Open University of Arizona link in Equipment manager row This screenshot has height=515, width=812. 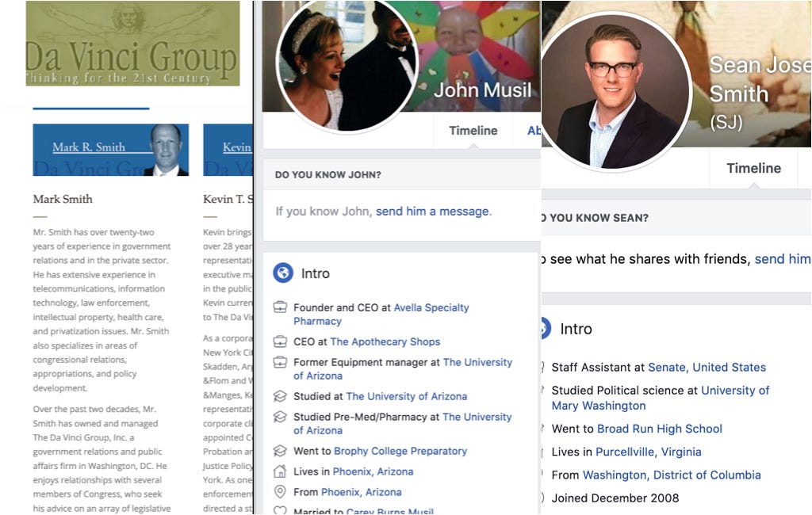point(403,369)
